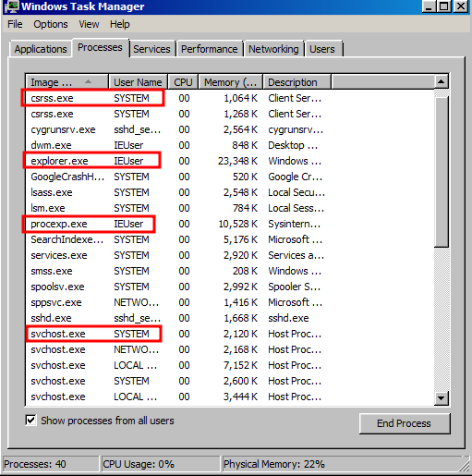This screenshot has height=476, width=472.
Task: Click the End Process button
Action: pos(405,423)
